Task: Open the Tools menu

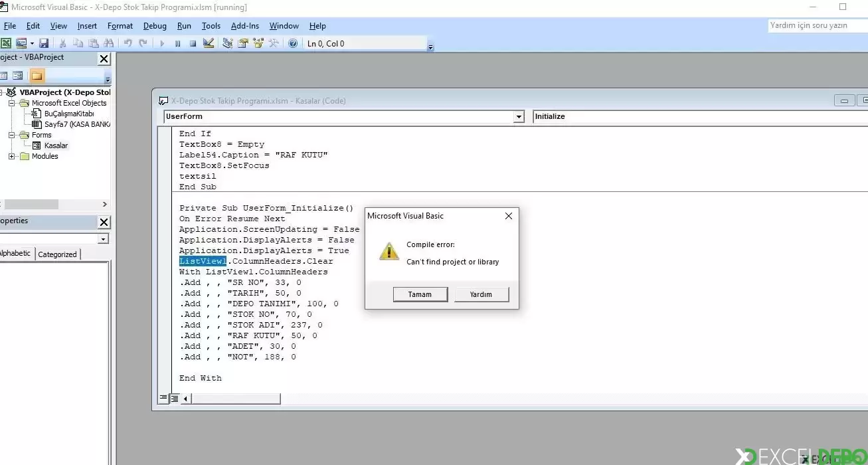Action: (211, 26)
